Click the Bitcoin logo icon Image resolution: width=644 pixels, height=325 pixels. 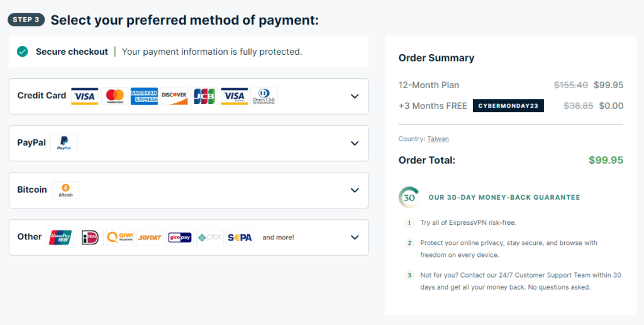(x=65, y=190)
